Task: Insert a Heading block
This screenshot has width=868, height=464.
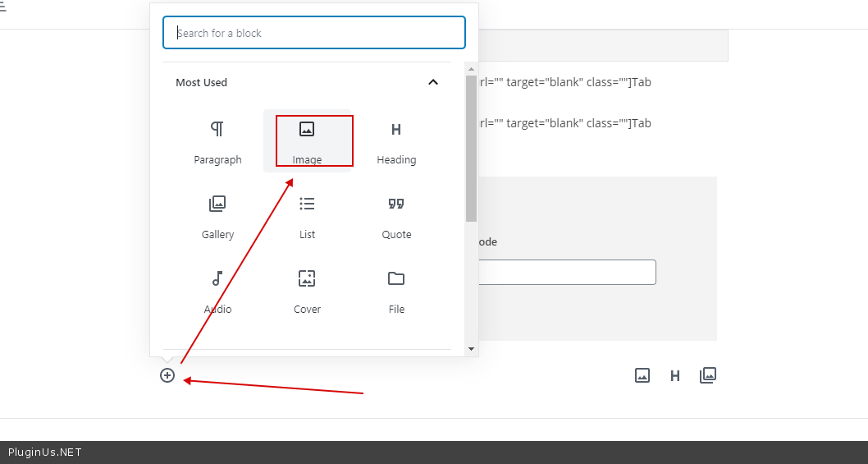Action: click(396, 140)
